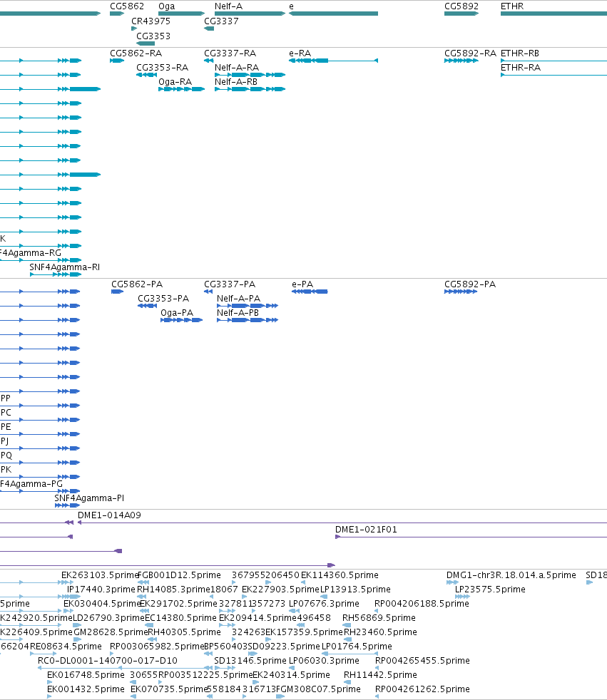
Task: Click the CG5892-PA protein label
Action: pyautogui.click(x=470, y=284)
